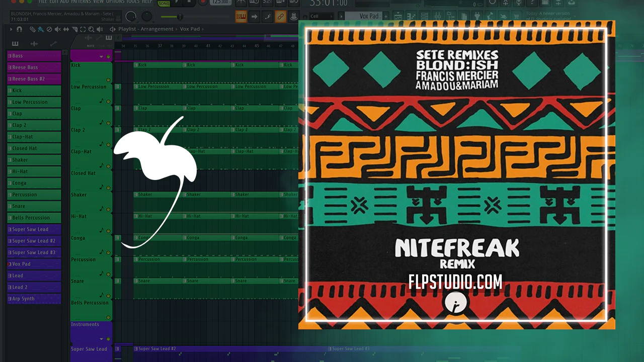
Task: Show automation clips tab in the picker panel
Action: [53, 44]
